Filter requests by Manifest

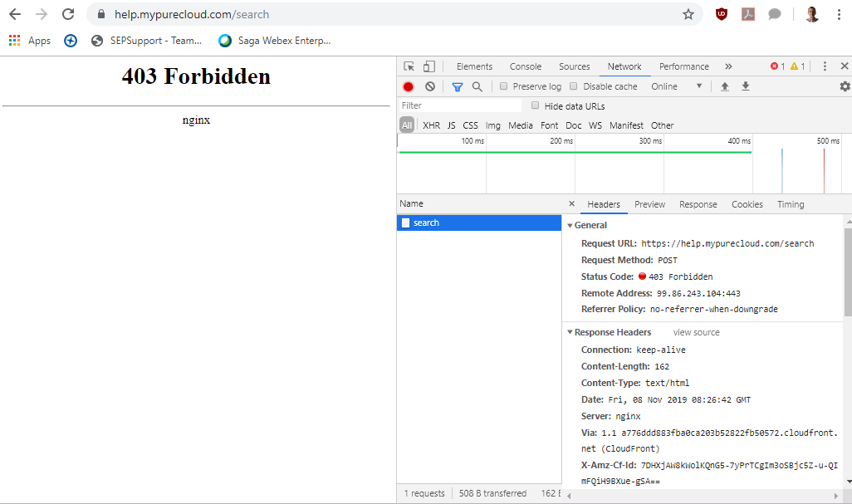[626, 125]
